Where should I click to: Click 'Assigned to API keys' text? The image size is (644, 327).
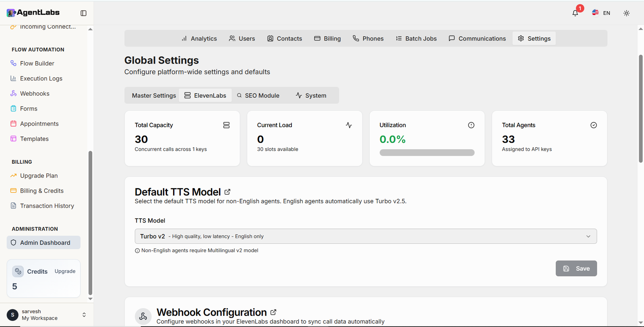point(527,149)
